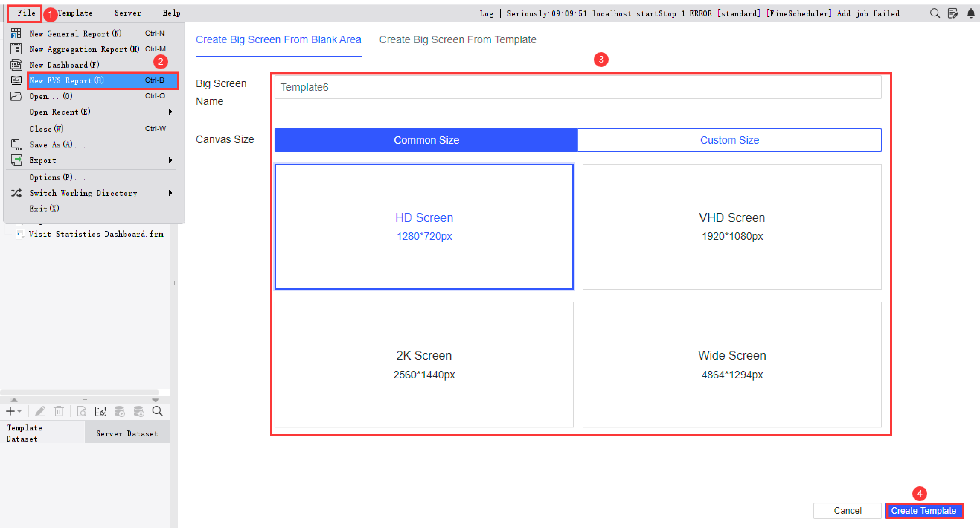Select New FVS Report menu entry
980x528 pixels.
click(x=103, y=81)
